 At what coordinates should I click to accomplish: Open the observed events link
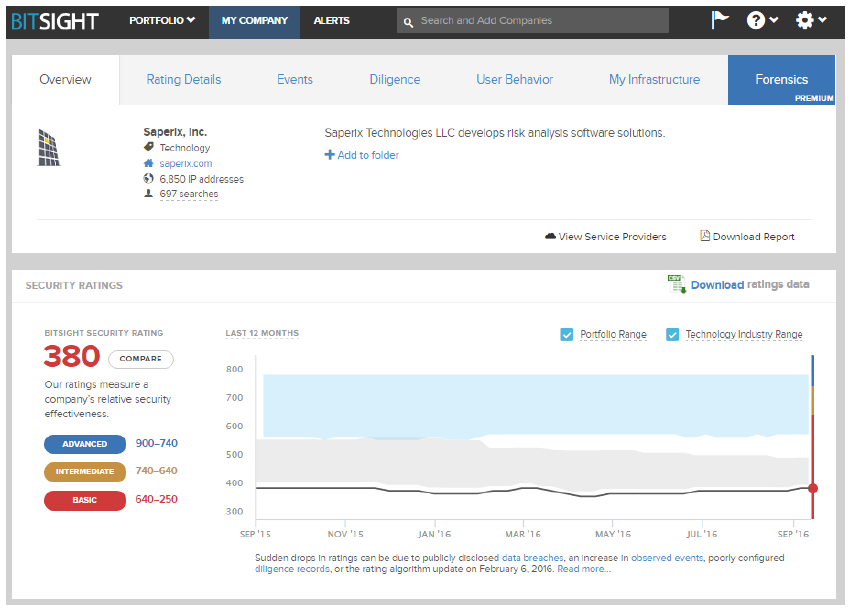pyautogui.click(x=666, y=558)
